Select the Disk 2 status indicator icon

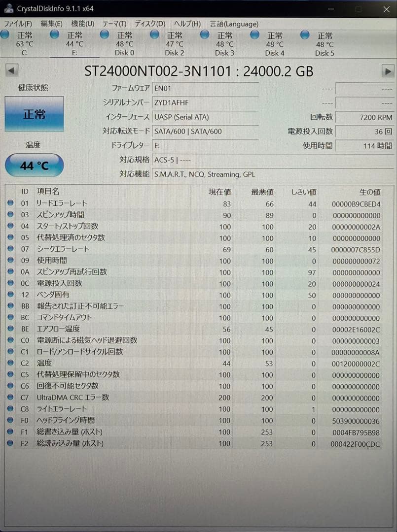(154, 35)
